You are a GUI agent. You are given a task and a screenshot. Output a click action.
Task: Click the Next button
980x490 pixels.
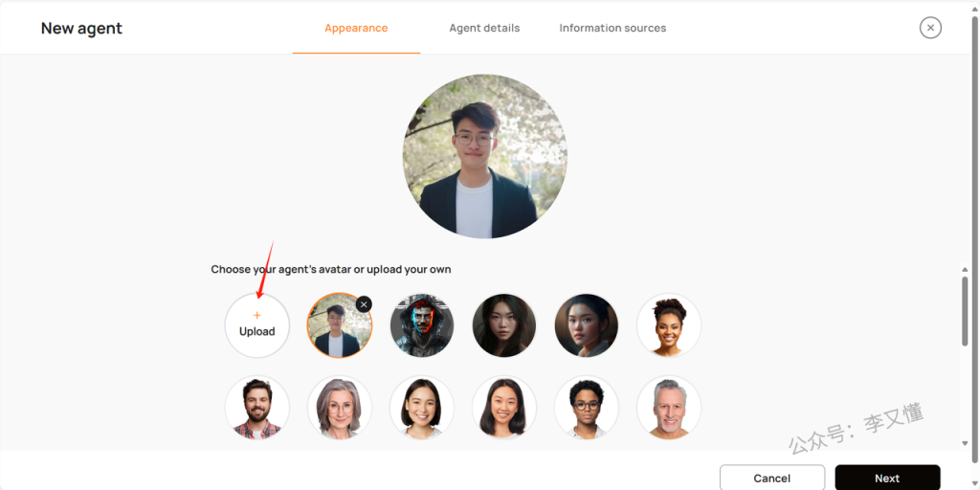coord(887,478)
